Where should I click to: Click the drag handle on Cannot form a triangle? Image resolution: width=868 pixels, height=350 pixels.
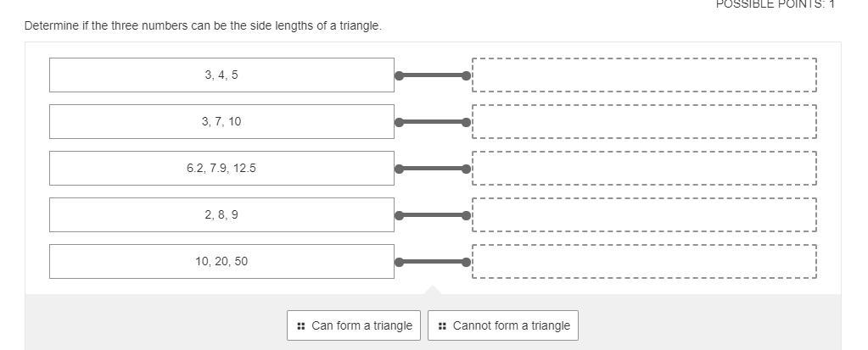coord(443,325)
